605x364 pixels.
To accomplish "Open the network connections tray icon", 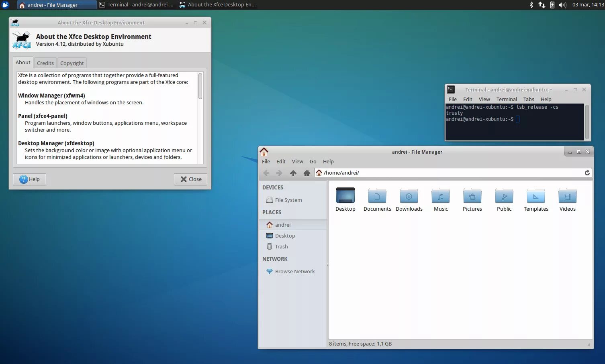I will tap(542, 5).
